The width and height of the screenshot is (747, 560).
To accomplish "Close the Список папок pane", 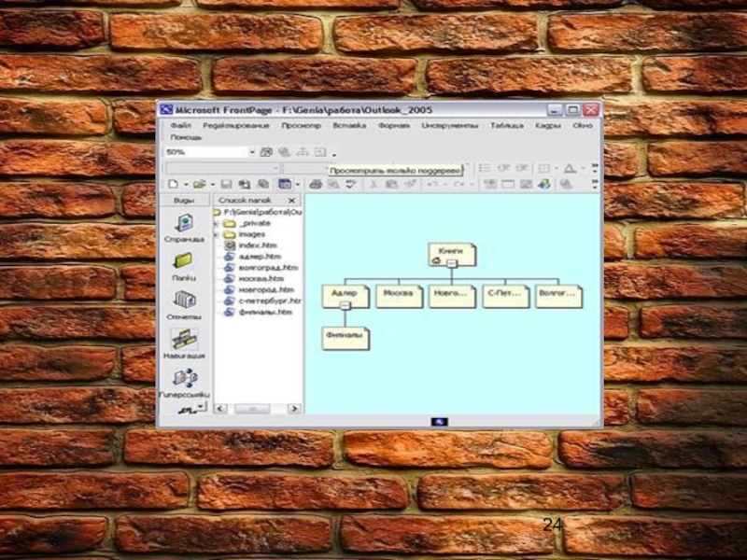I will [x=291, y=201].
